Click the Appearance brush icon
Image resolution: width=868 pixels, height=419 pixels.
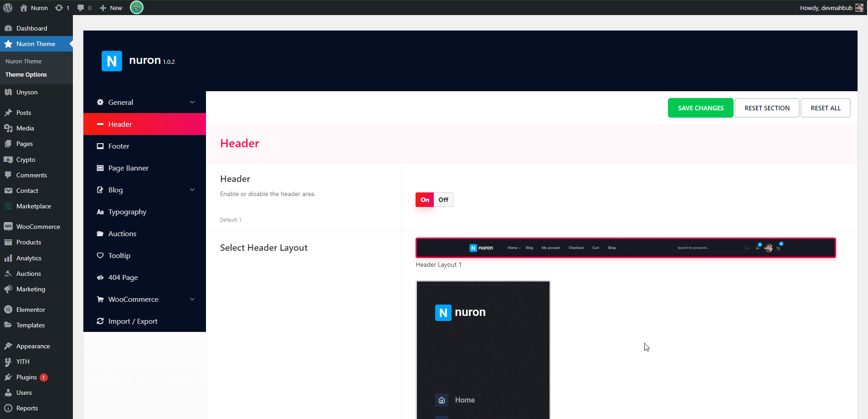click(x=8, y=346)
